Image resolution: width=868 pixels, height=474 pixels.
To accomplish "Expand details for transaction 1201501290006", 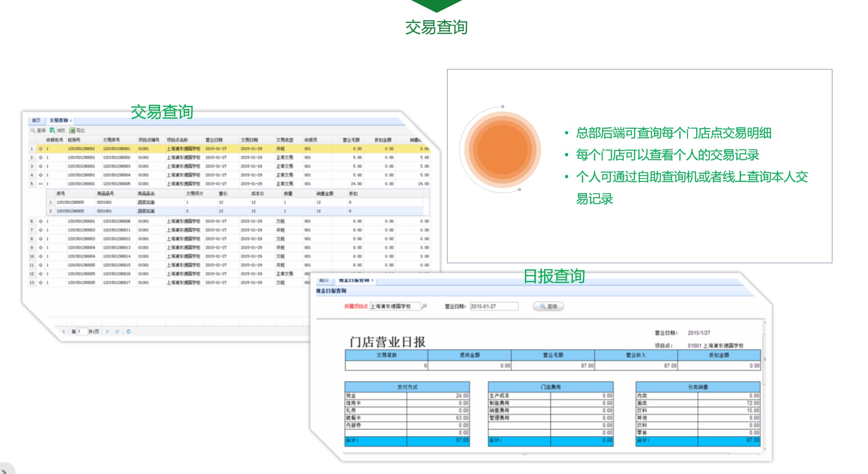I will (40, 221).
